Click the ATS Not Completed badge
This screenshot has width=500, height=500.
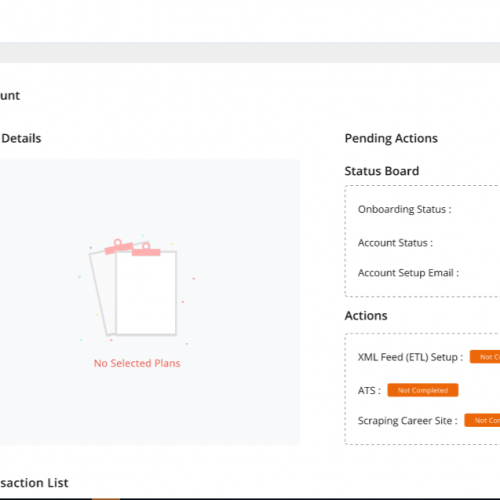pyautogui.click(x=423, y=390)
